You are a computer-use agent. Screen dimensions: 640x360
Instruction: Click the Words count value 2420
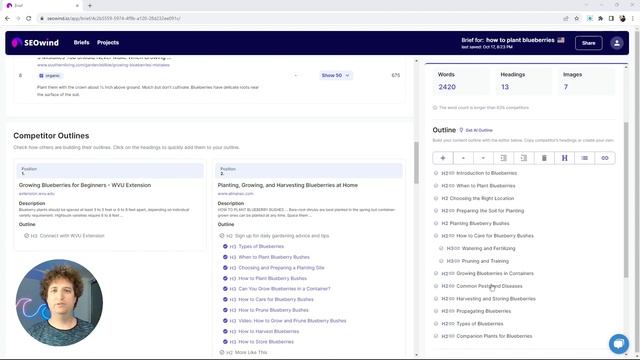pos(447,87)
